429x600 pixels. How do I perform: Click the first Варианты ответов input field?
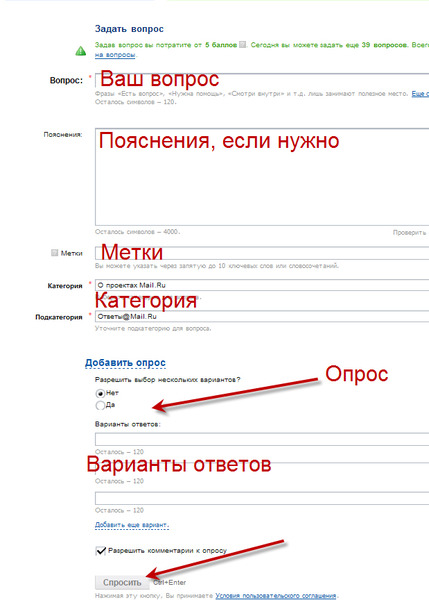[x=262, y=439]
